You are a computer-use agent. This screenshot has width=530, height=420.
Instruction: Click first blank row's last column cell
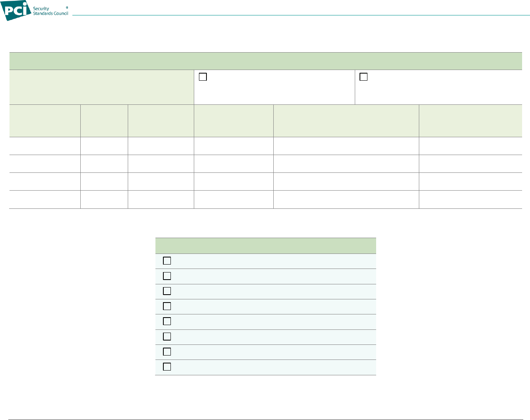(470, 146)
